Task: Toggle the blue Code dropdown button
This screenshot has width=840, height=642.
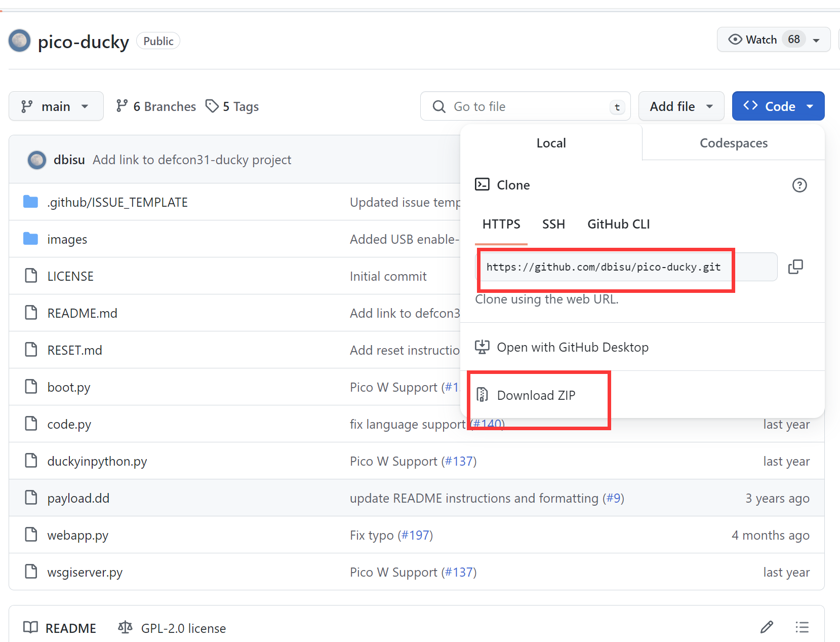Action: (x=778, y=106)
